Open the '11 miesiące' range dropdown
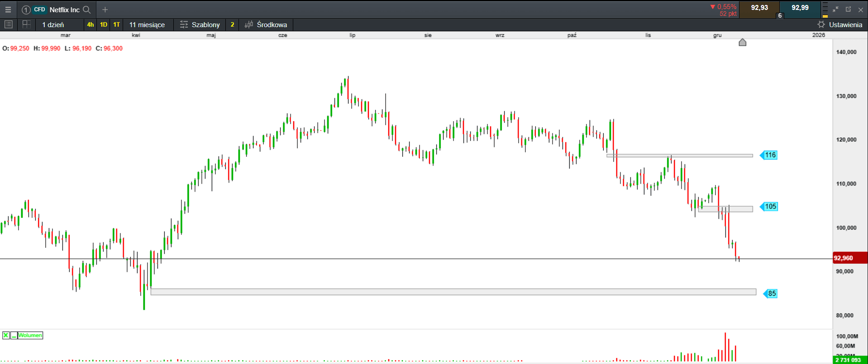 point(147,24)
